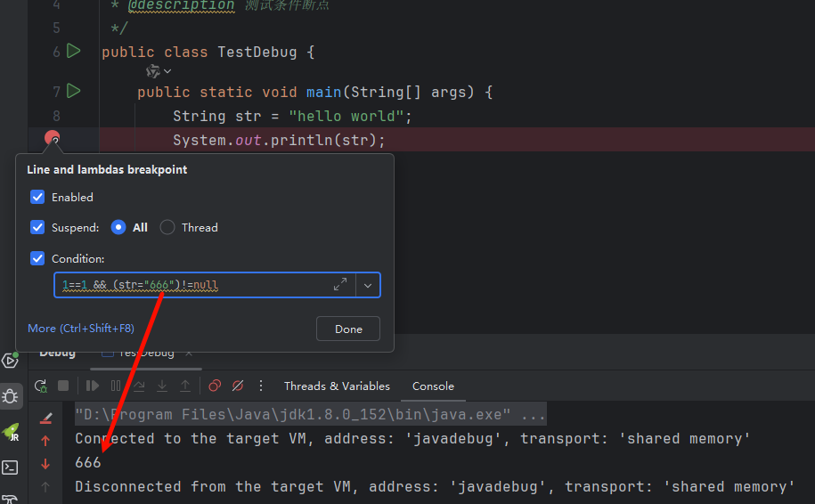Viewport: 815px width, 504px height.
Task: Open the Terminal tool window icon
Action: point(11,467)
